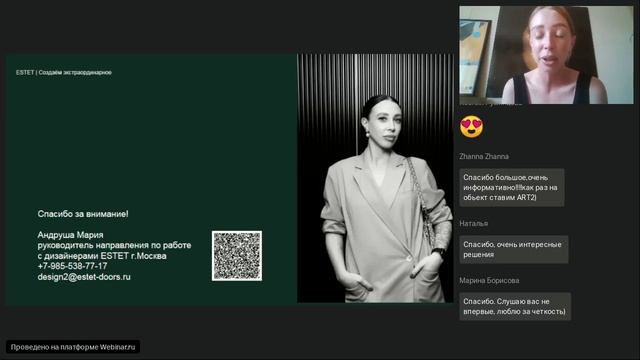Select chat sender name 'Марина Борисова'
640x360 pixels.
click(x=489, y=280)
